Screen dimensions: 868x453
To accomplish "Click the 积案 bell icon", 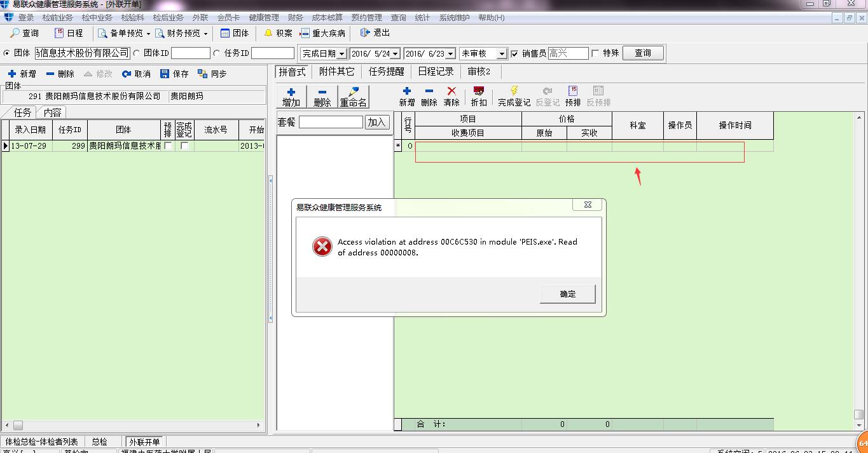I will 268,33.
